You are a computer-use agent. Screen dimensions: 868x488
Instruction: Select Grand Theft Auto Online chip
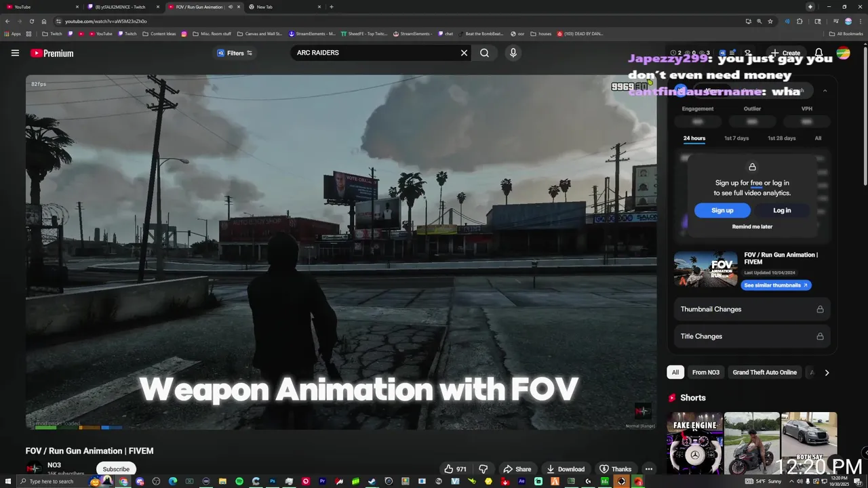(764, 372)
